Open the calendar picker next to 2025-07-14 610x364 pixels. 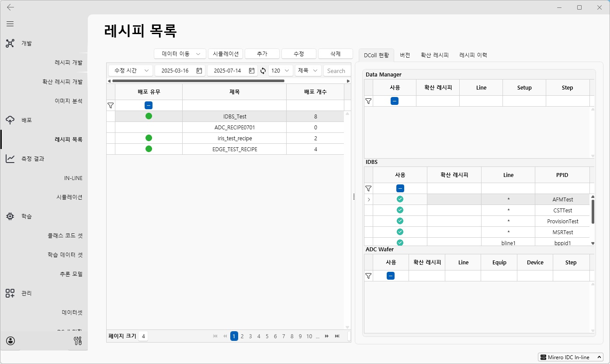tap(253, 70)
